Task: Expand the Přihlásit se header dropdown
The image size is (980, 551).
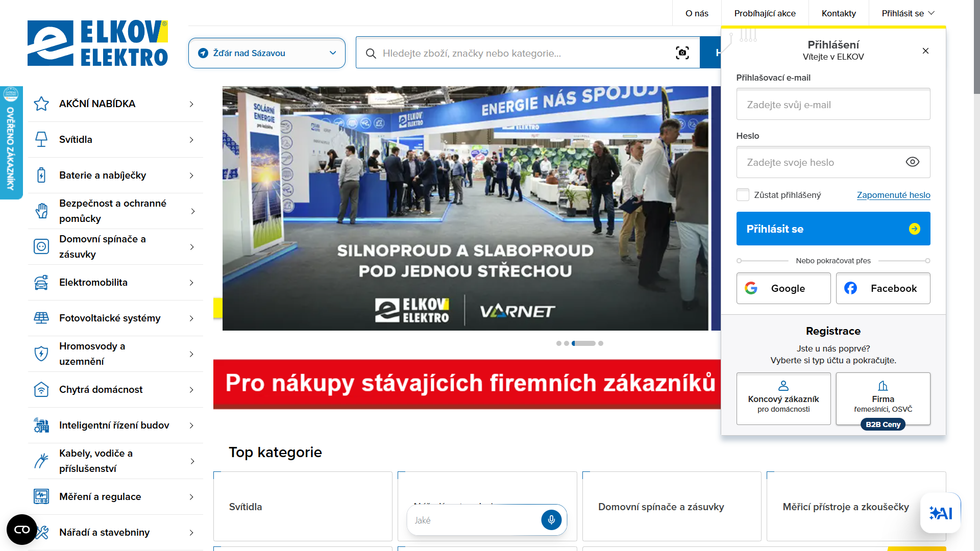Action: click(908, 13)
